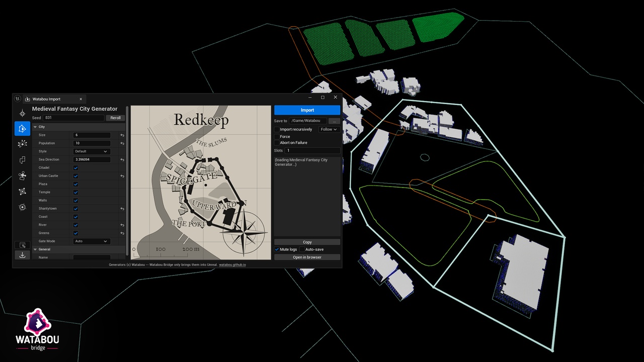Open the watabou.github.io link
Screen dimensions: 644x362
point(232,264)
